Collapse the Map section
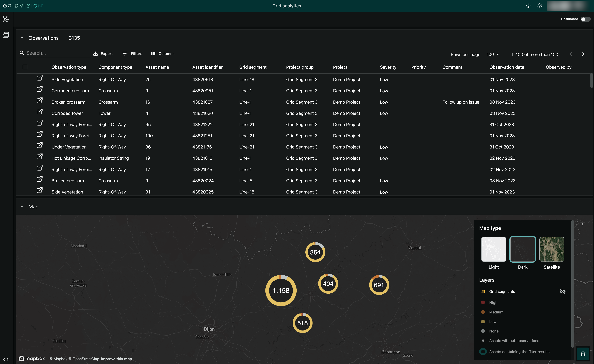594x364 pixels. pyautogui.click(x=22, y=207)
